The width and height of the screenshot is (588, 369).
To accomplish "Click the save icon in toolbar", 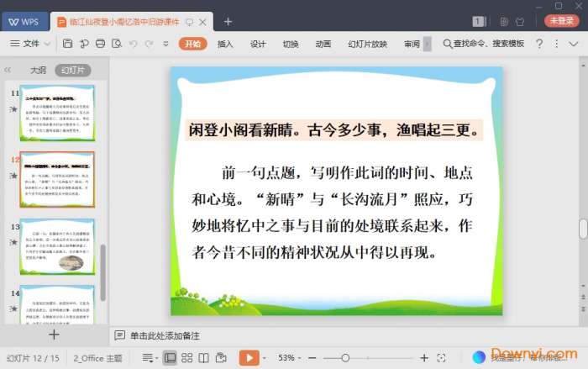I will (67, 44).
